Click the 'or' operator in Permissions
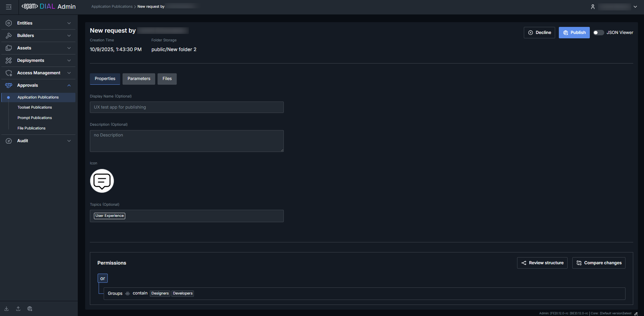Viewport: 644px width, 316px height. click(x=103, y=278)
